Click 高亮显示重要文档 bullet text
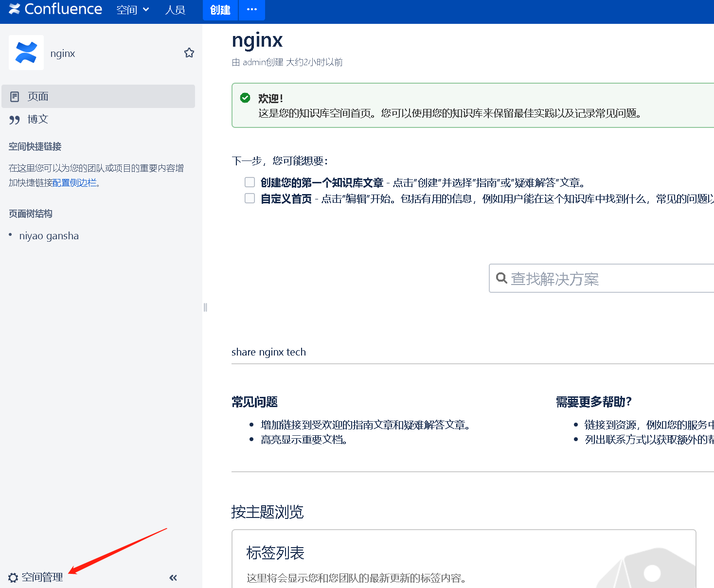This screenshot has height=588, width=714. (304, 440)
